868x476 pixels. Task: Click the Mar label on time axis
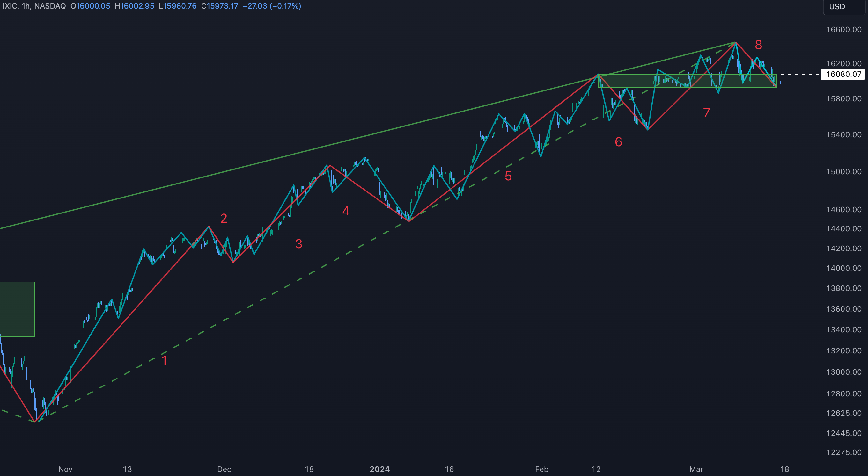tap(696, 469)
